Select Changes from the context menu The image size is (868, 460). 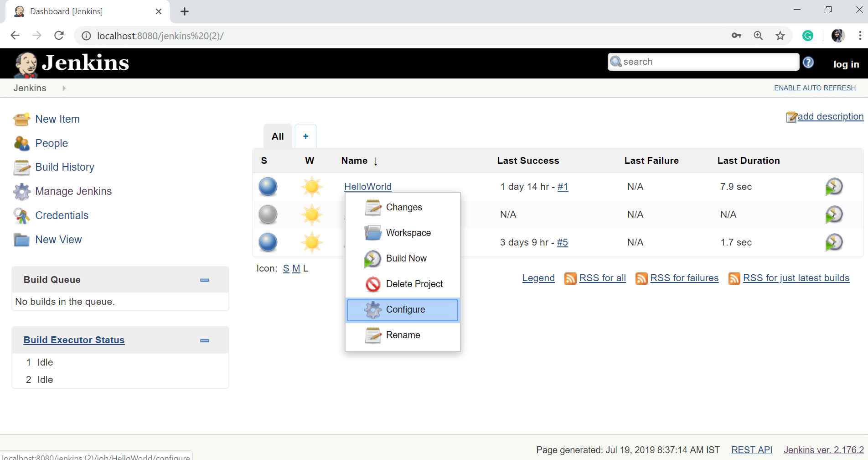point(403,207)
